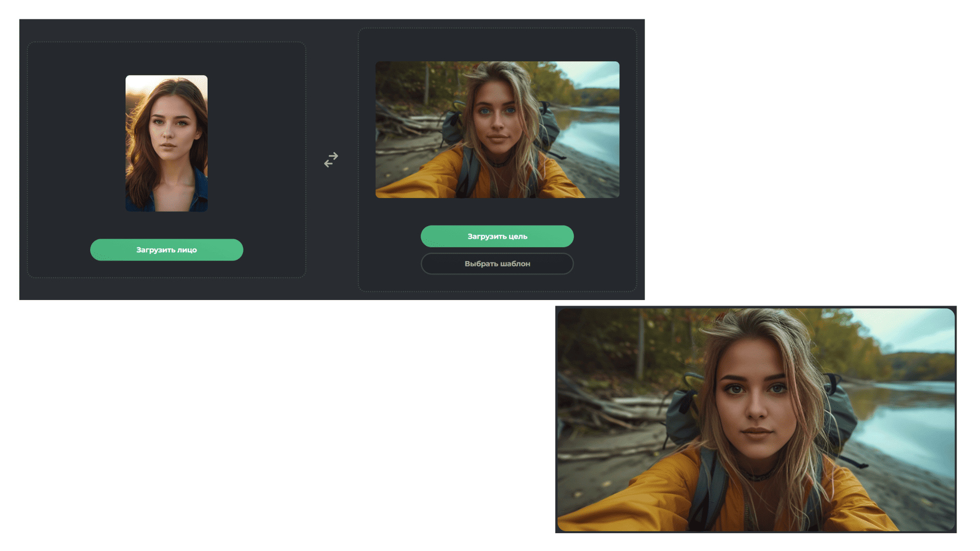Select the target selfie photo thumbnail
The width and height of the screenshot is (980, 551).
coord(497,130)
